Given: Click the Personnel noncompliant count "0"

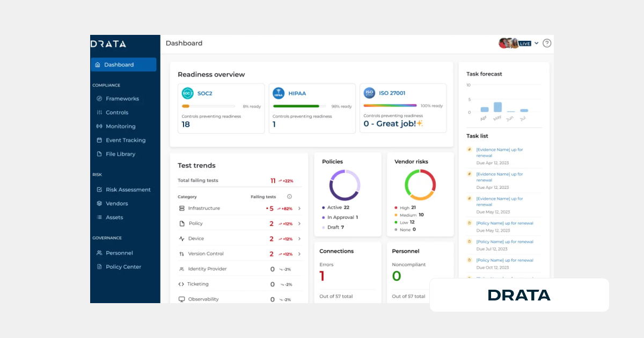Looking at the screenshot, I should pyautogui.click(x=397, y=276).
